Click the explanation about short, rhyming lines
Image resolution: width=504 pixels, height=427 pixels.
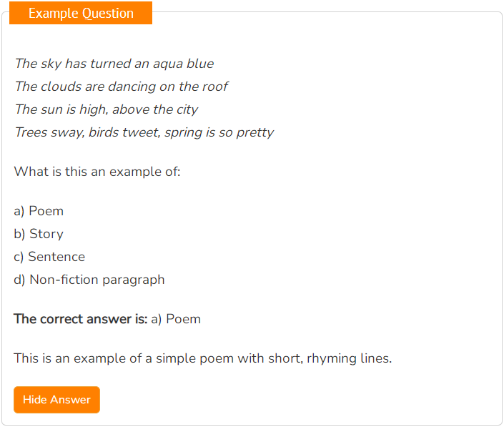(203, 358)
